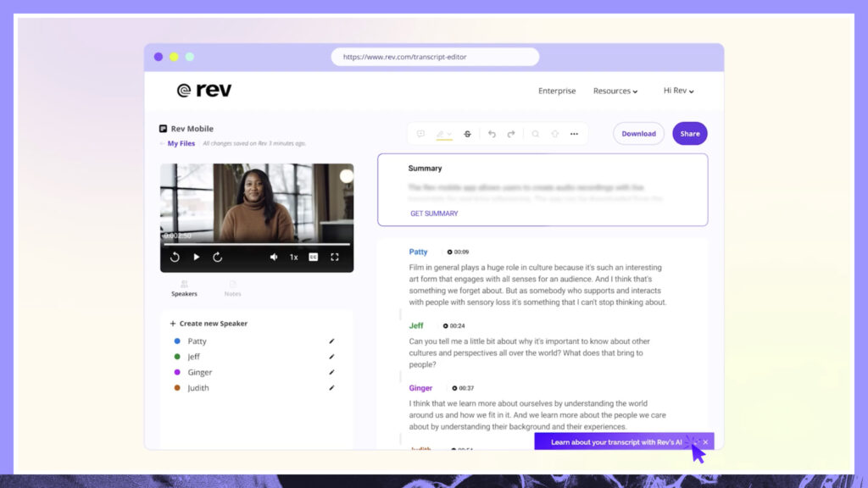Undo the last transcript edit
The height and width of the screenshot is (488, 868).
coord(492,134)
